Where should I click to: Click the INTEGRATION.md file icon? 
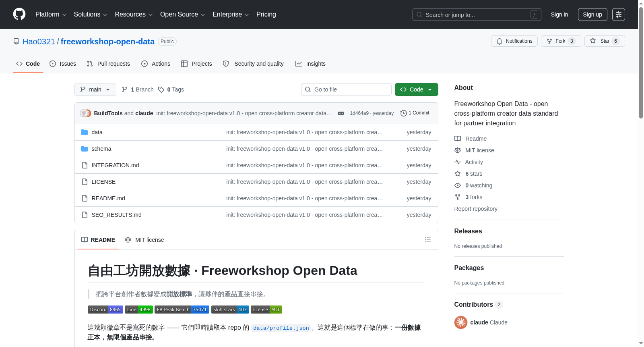(x=85, y=165)
